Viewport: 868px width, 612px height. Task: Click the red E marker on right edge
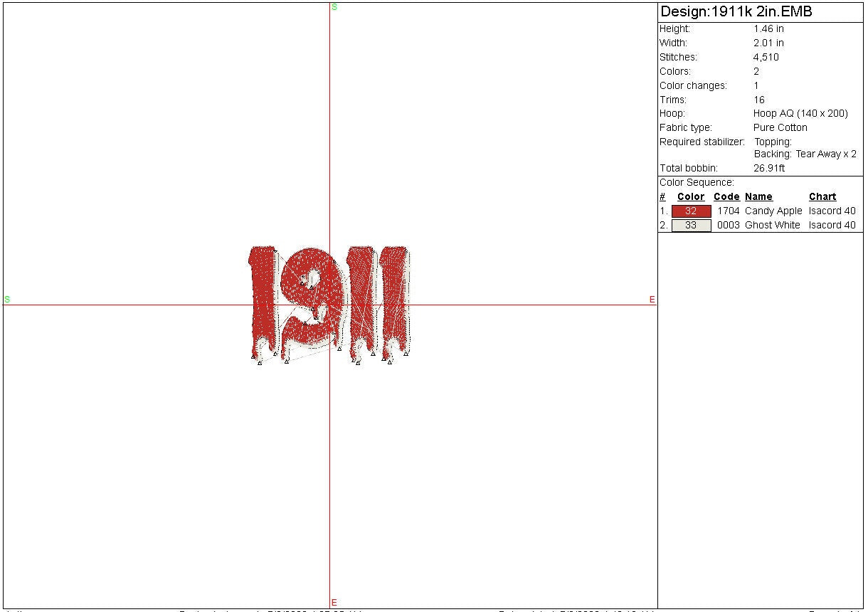[x=652, y=300]
